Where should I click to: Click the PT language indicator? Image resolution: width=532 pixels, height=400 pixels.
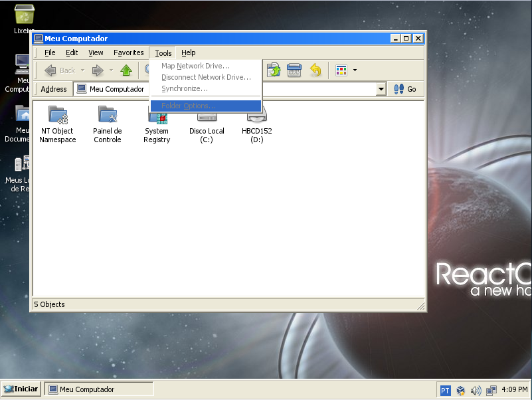[x=445, y=391]
